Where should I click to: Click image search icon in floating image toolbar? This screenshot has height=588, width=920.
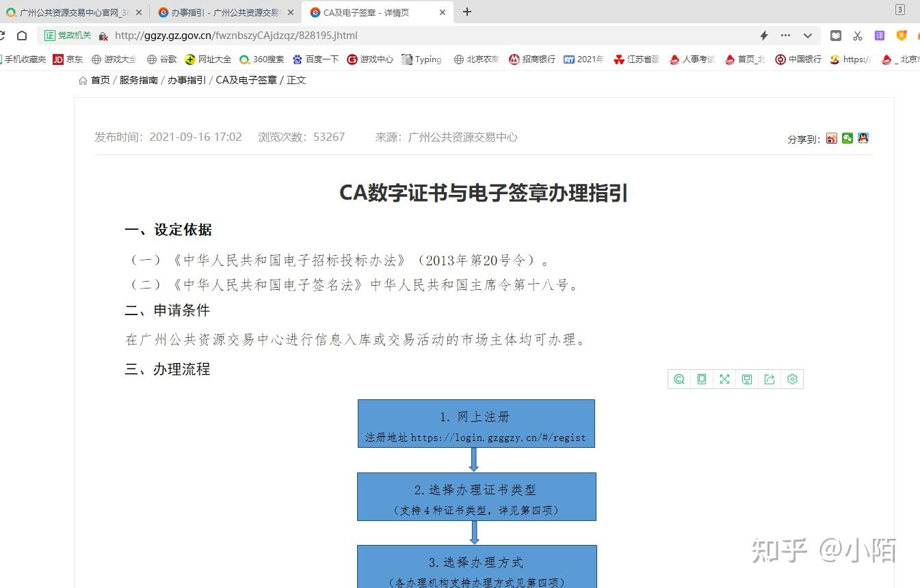[679, 379]
